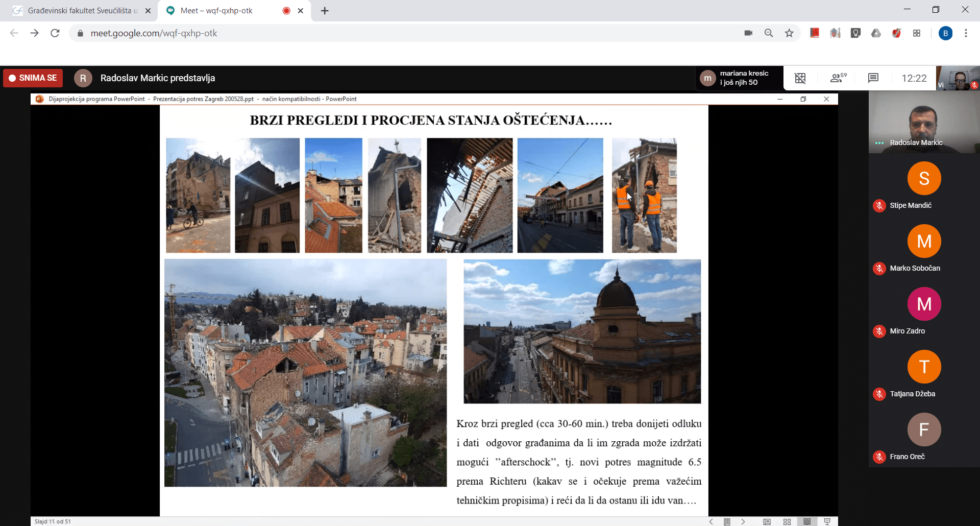This screenshot has width=980, height=526.
Task: Close the Meet – wqf-qxhp-otk tab
Action: tap(301, 11)
